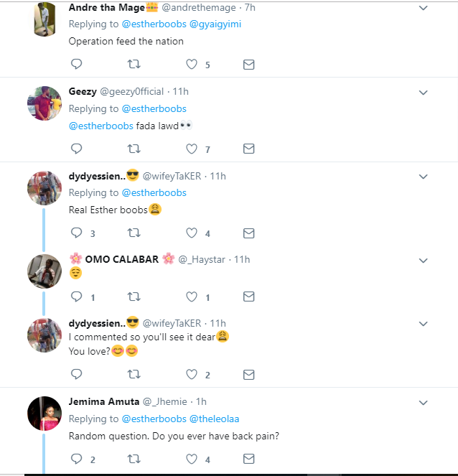This screenshot has width=458, height=476.
Task: Expand options chevron on OMO CALABAR's tweet
Action: [x=423, y=260]
